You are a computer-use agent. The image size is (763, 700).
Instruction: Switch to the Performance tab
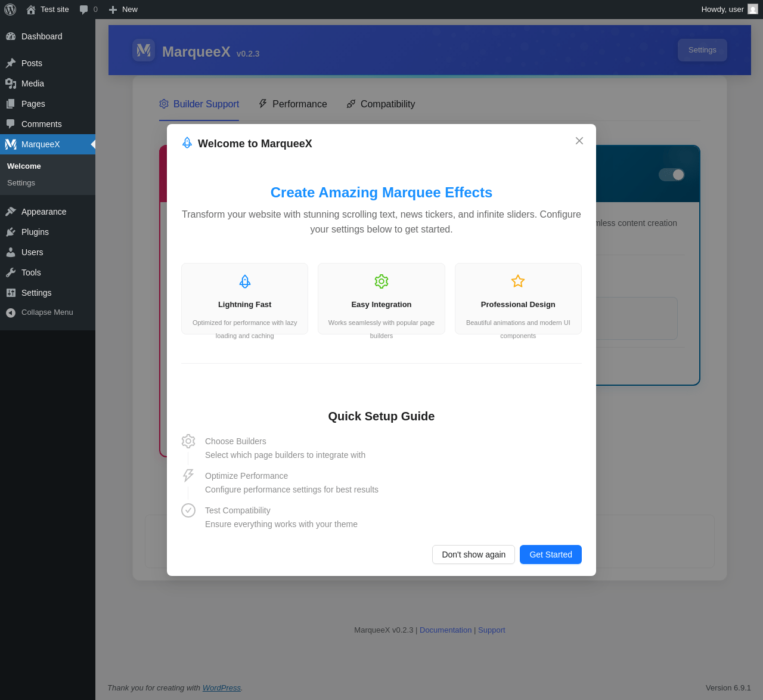click(293, 104)
